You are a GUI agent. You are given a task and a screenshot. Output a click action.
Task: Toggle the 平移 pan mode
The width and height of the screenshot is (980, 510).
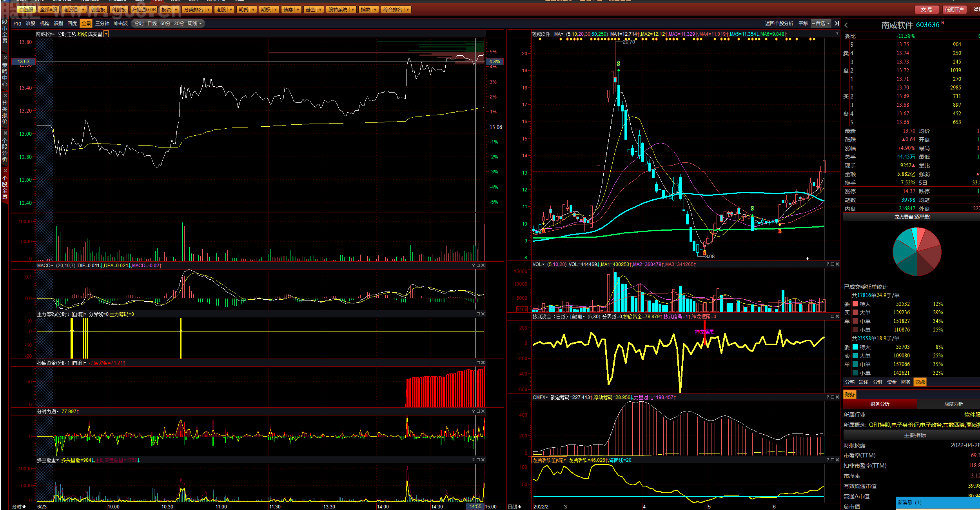pos(803,24)
